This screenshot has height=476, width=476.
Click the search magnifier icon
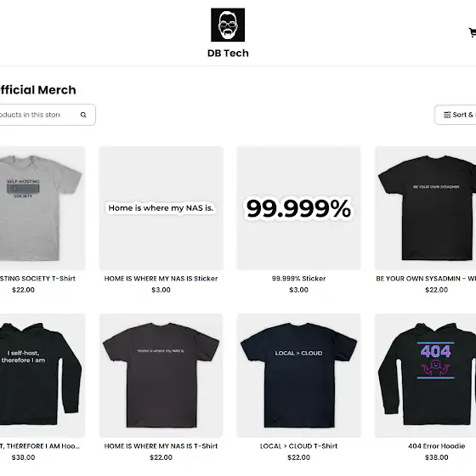click(83, 115)
